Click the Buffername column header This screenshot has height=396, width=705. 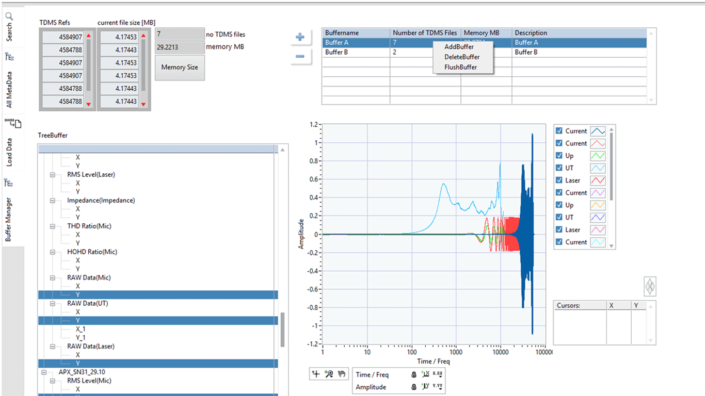[356, 33]
